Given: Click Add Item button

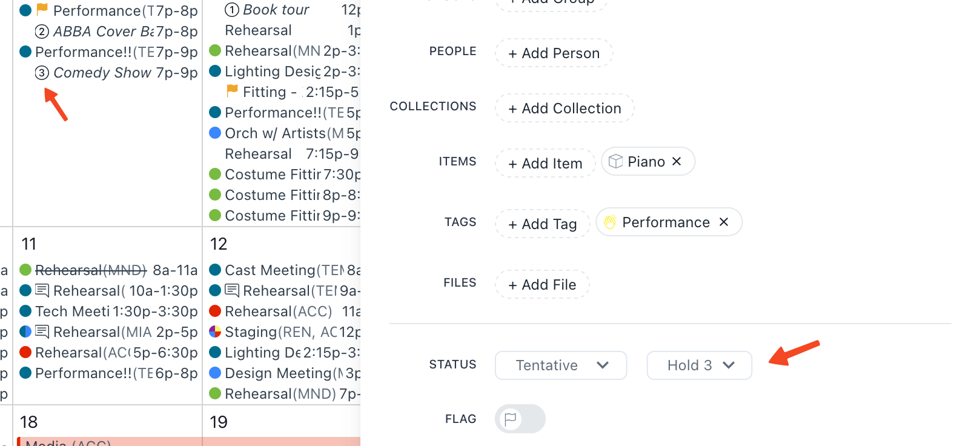Looking at the screenshot, I should pyautogui.click(x=545, y=164).
